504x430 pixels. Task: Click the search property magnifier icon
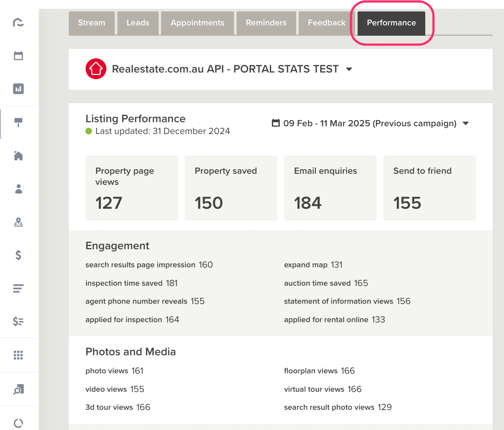18,389
